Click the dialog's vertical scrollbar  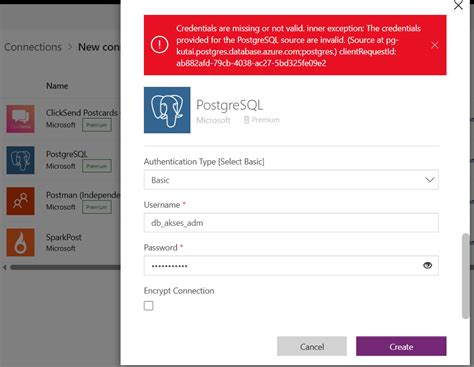click(x=465, y=276)
